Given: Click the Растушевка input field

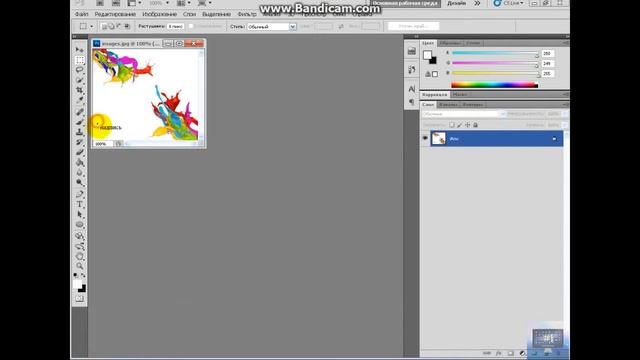Looking at the screenshot, I should pos(176,26).
